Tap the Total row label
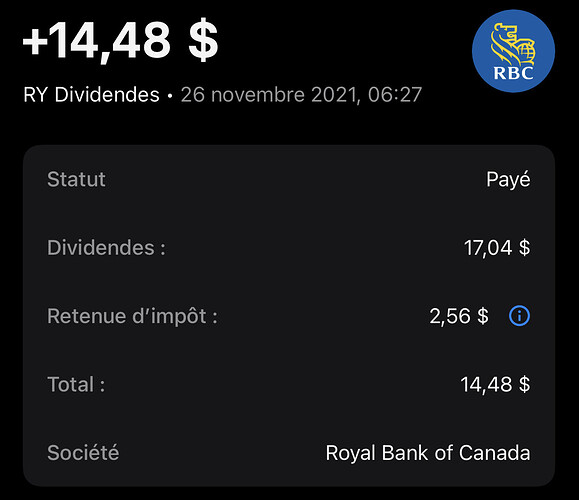This screenshot has width=579, height=500. point(76,384)
